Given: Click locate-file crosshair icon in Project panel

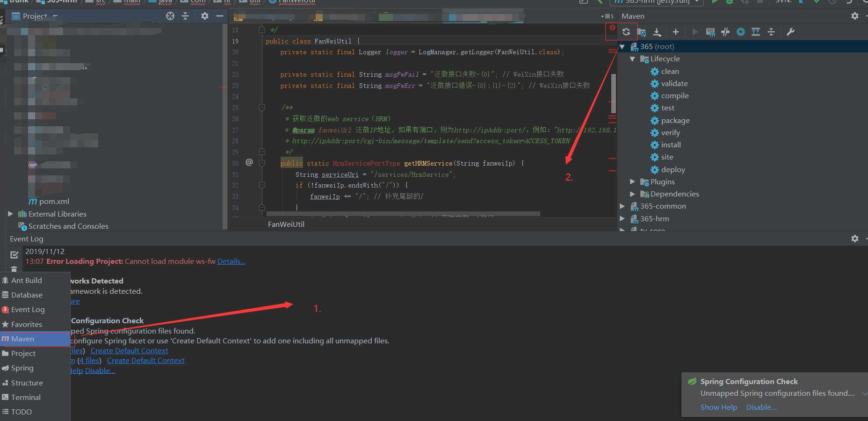Looking at the screenshot, I should (x=170, y=16).
